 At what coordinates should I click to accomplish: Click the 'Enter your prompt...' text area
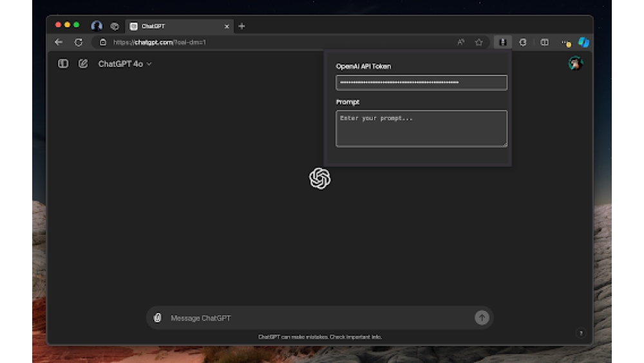point(421,128)
